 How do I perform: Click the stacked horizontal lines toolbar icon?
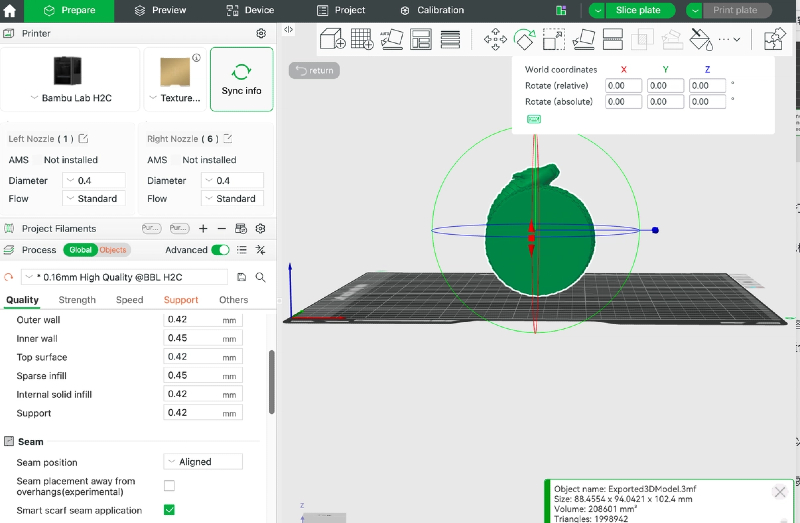(450, 39)
